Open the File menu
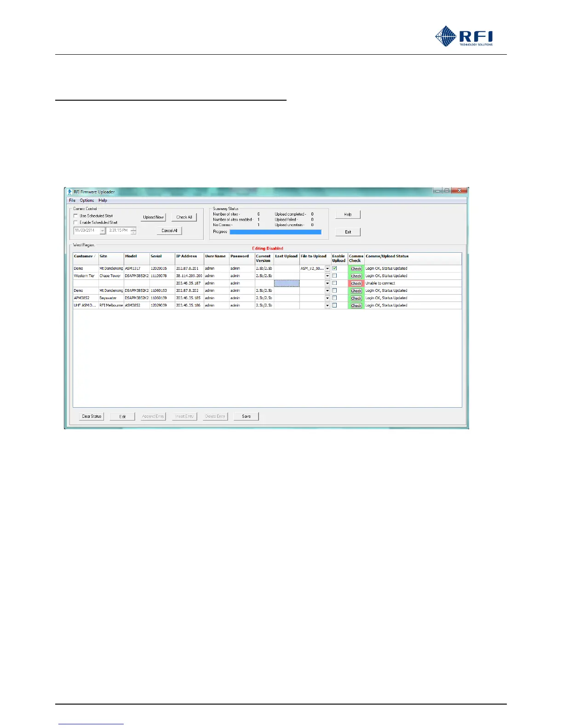The height and width of the screenshot is (728, 563). coord(72,200)
